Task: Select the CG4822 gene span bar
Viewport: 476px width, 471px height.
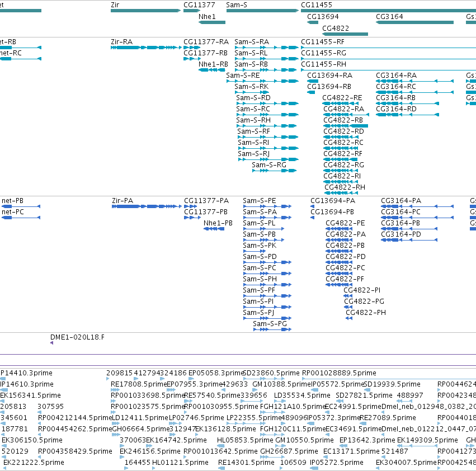Action: [345, 34]
